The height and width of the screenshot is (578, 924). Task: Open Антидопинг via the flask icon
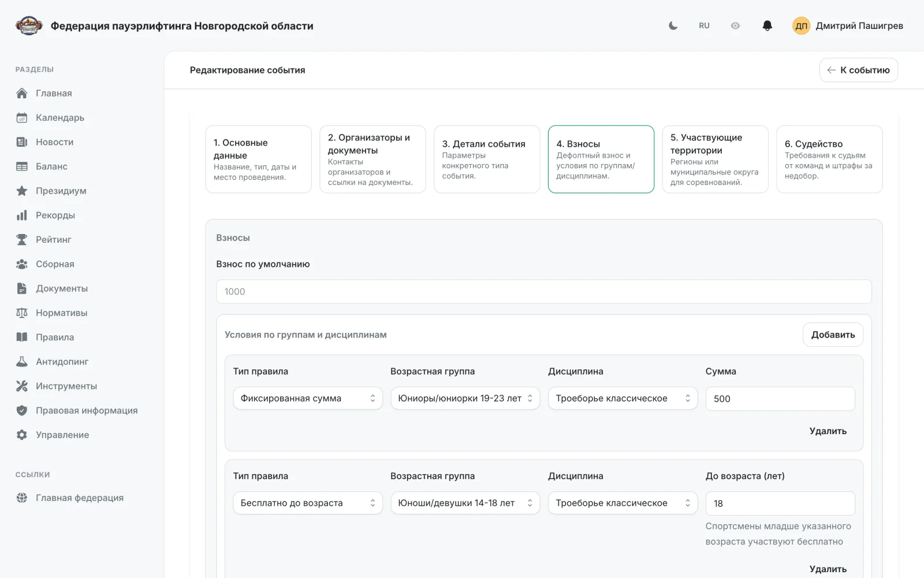coord(22,361)
